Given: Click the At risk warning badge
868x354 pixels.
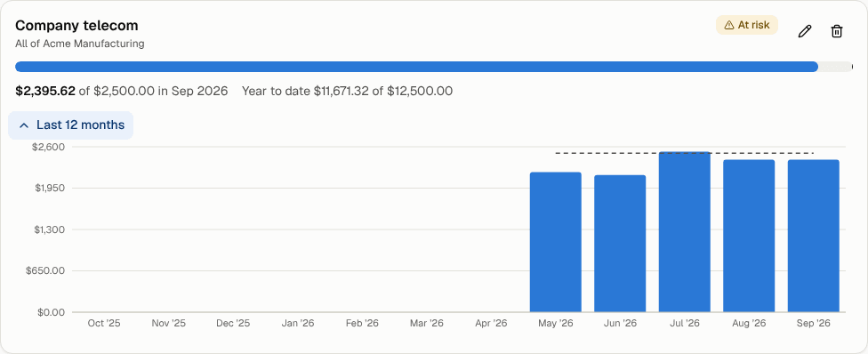Looking at the screenshot, I should pos(747,25).
